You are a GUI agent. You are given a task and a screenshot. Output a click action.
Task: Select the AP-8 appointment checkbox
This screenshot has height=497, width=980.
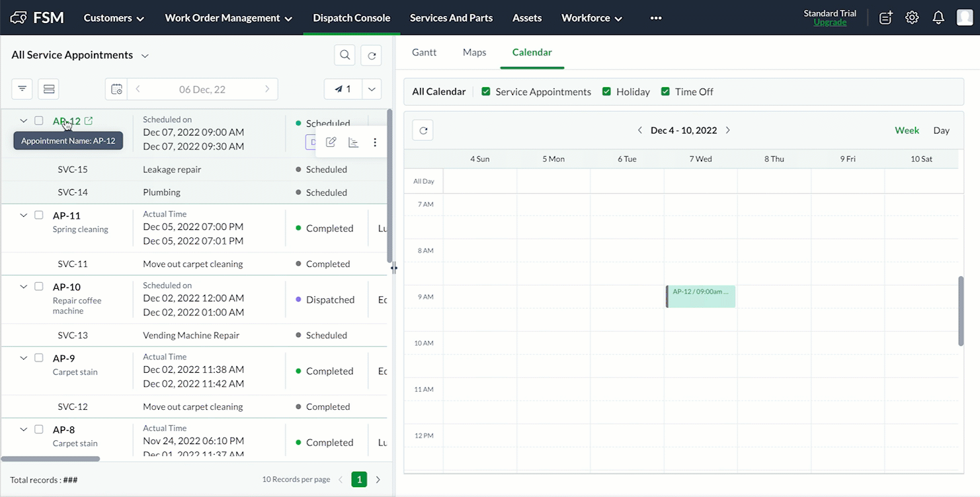click(x=39, y=430)
